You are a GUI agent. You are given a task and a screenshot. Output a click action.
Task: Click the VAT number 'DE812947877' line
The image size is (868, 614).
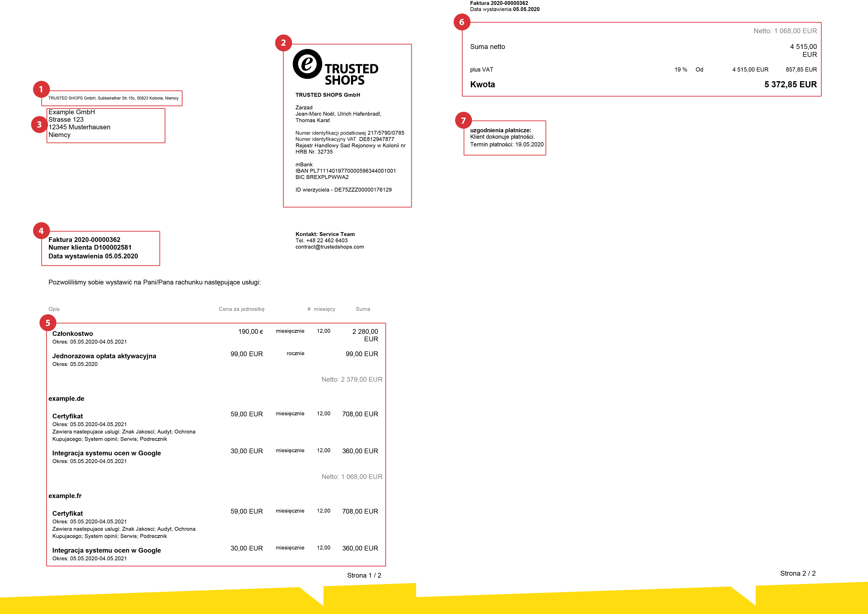[x=345, y=139]
